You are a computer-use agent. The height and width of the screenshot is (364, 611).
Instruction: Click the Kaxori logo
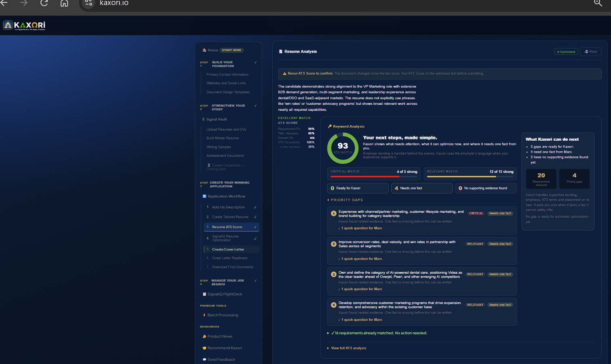click(24, 26)
